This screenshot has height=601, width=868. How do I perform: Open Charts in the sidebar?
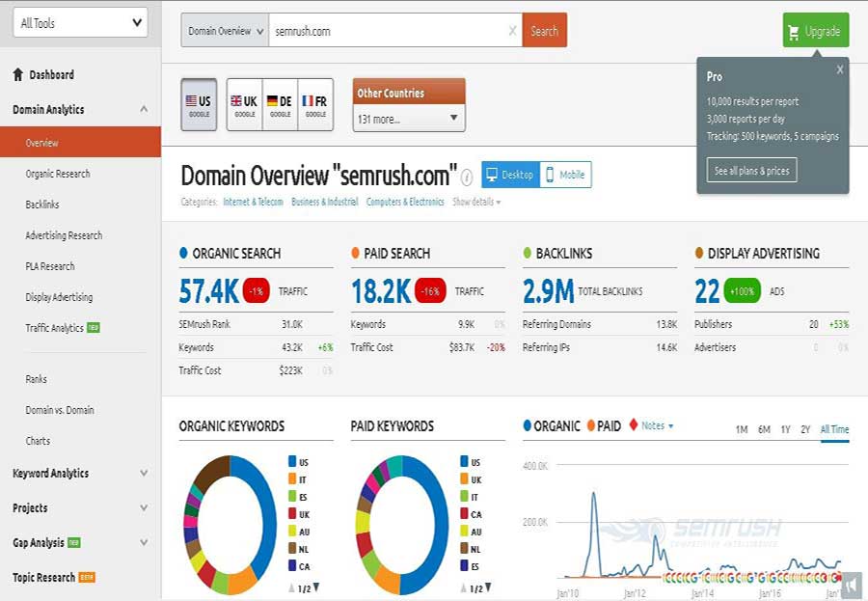coord(38,441)
